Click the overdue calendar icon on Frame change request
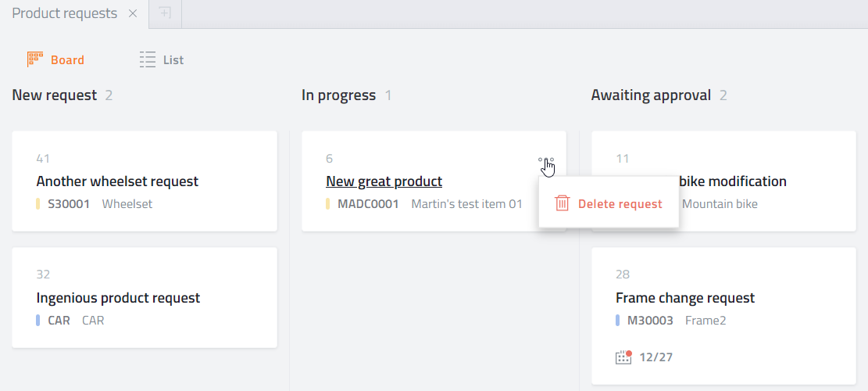 623,357
